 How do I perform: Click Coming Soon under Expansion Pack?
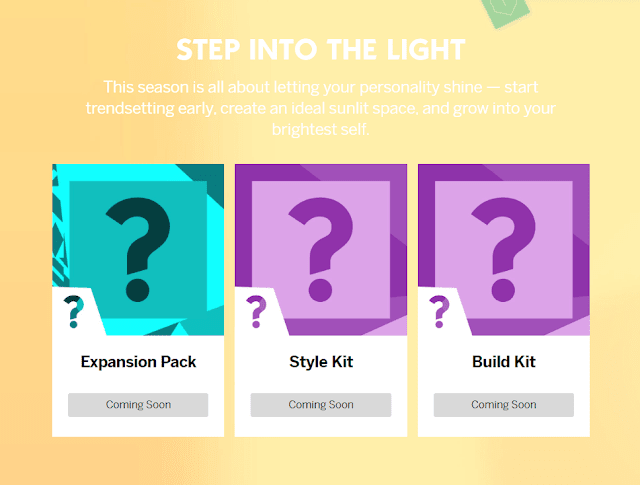click(138, 405)
